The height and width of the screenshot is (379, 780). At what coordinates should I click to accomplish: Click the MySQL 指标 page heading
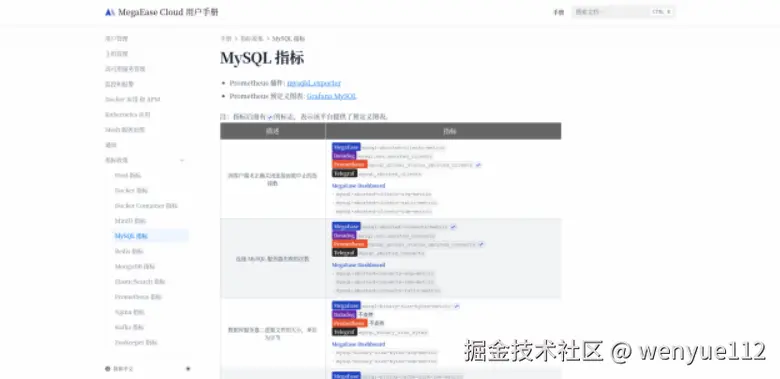(x=262, y=58)
